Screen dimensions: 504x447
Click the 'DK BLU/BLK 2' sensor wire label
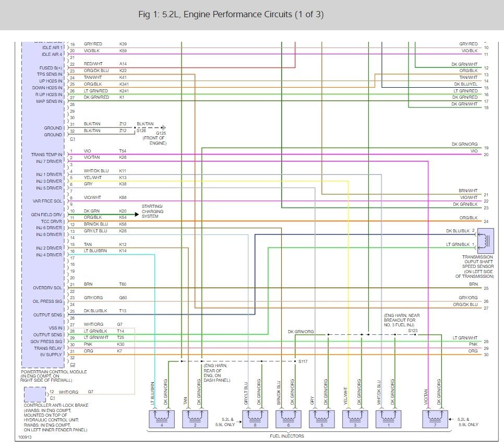[x=460, y=231]
